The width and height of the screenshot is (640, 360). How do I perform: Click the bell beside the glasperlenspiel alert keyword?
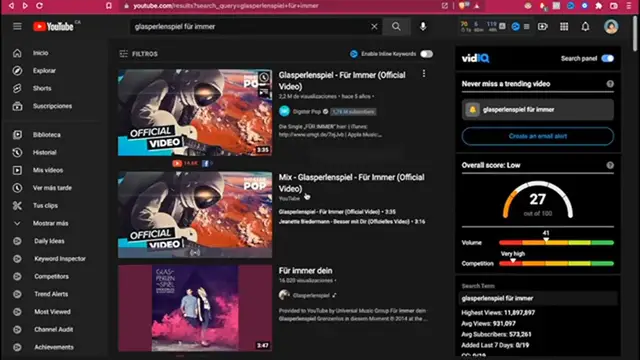click(472, 109)
